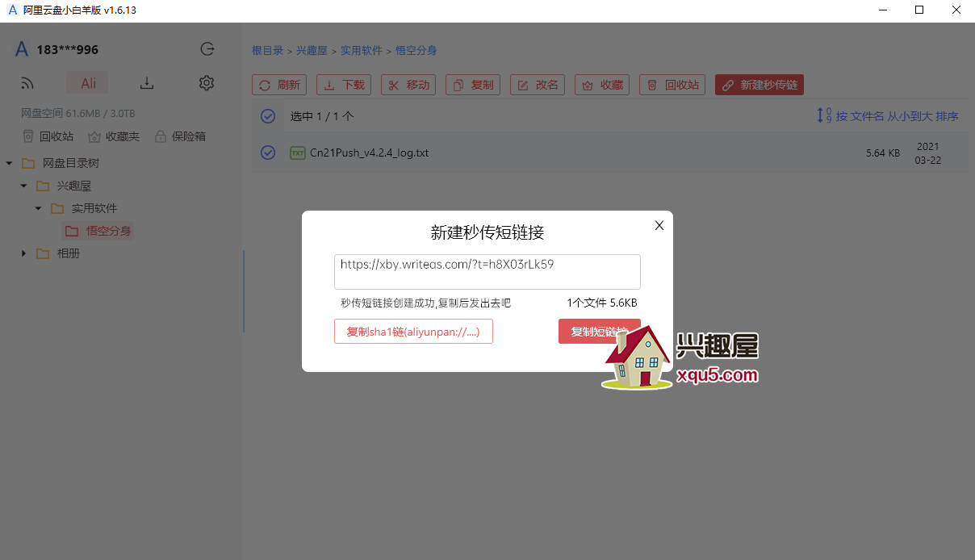Click the file name Cn21Push_v4.2.4_log.txt
The image size is (975, 560).
369,153
